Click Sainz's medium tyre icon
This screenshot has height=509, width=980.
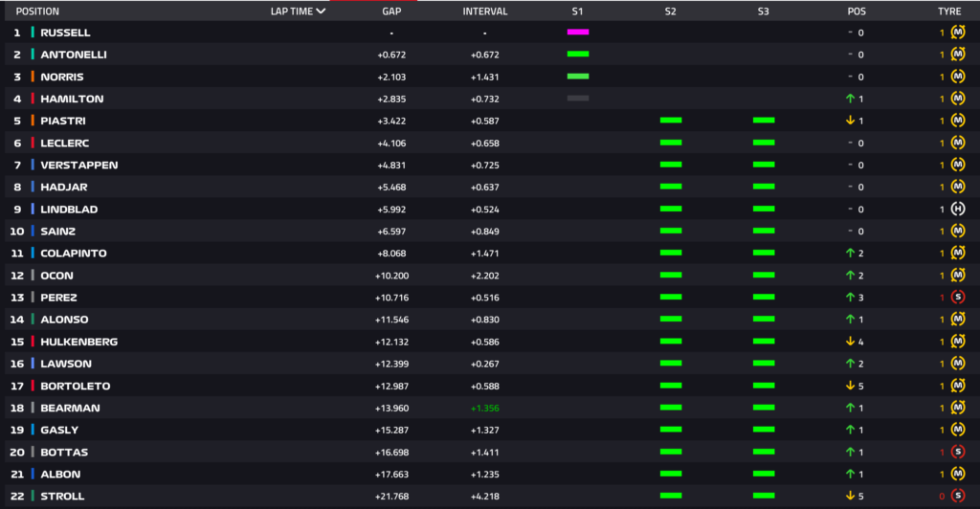click(x=958, y=232)
